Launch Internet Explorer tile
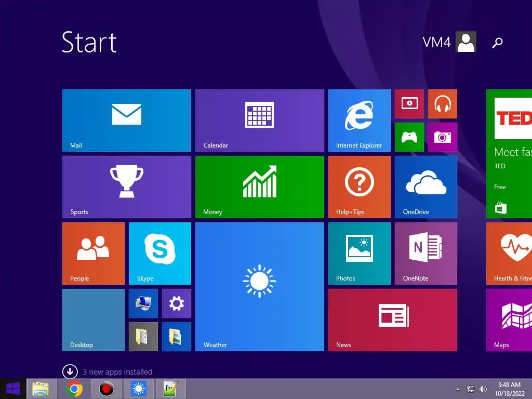Screen dimensions: 532x399 (x=360, y=121)
